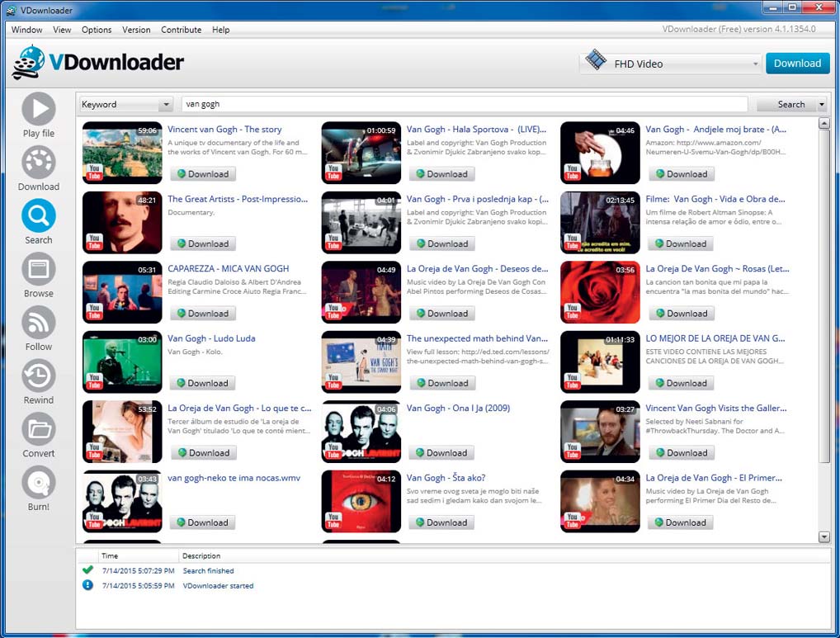Click the blue info icon by VDownloader started
The height and width of the screenshot is (638, 840).
[87, 585]
